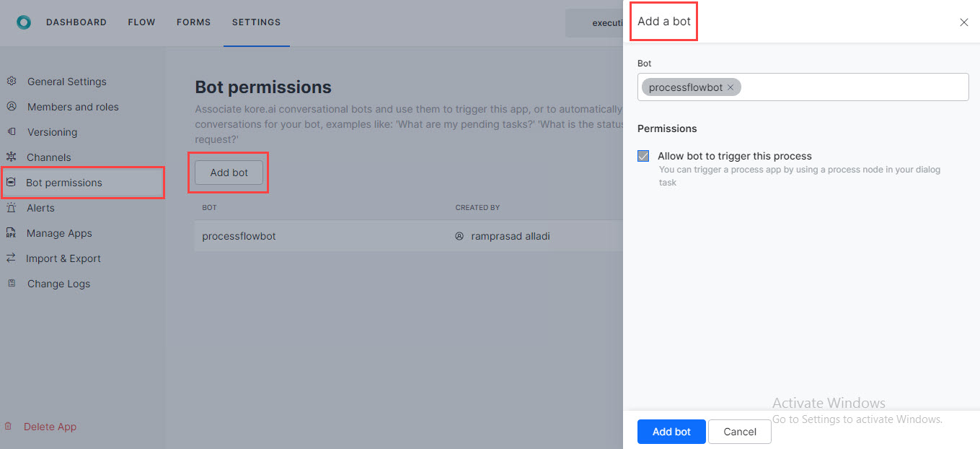The height and width of the screenshot is (449, 980).
Task: Open the Change Logs icon
Action: 12,283
